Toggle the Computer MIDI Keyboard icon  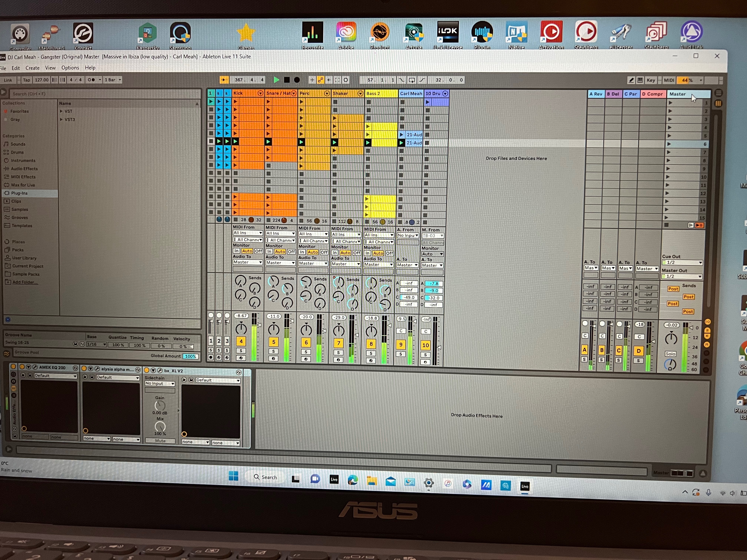(x=640, y=80)
